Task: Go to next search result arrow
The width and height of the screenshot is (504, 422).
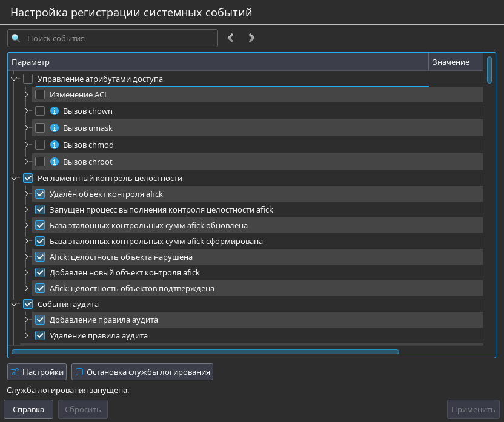Action: pyautogui.click(x=251, y=38)
